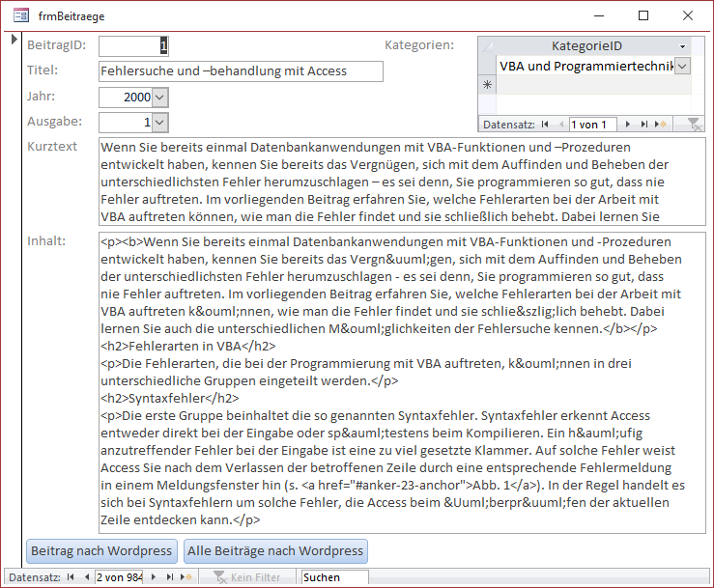The image size is (714, 588).
Task: Open the Jahr dropdown
Action: (x=159, y=97)
